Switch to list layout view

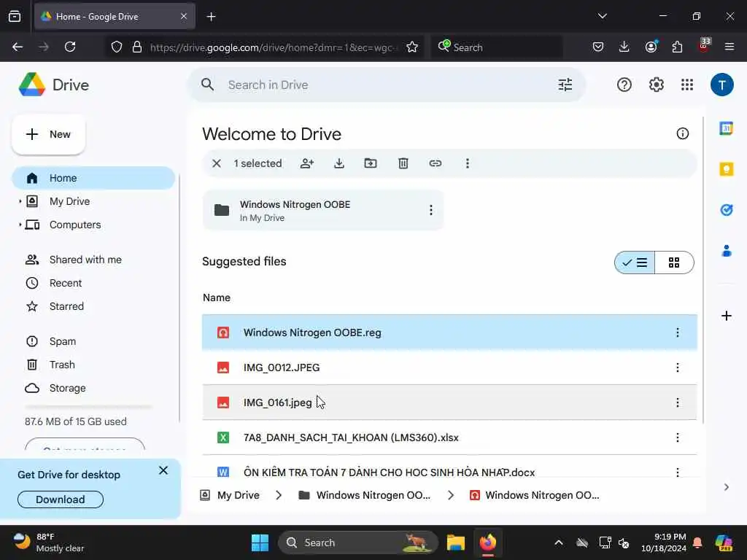(x=635, y=262)
